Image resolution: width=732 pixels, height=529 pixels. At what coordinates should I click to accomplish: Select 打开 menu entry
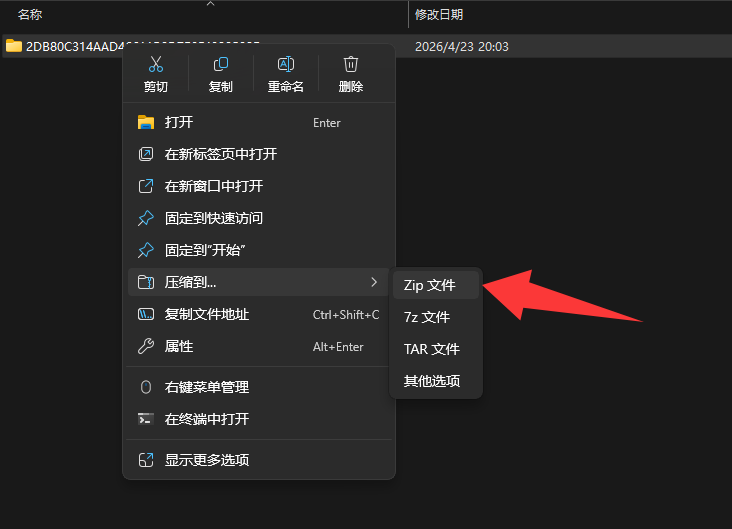pos(259,122)
